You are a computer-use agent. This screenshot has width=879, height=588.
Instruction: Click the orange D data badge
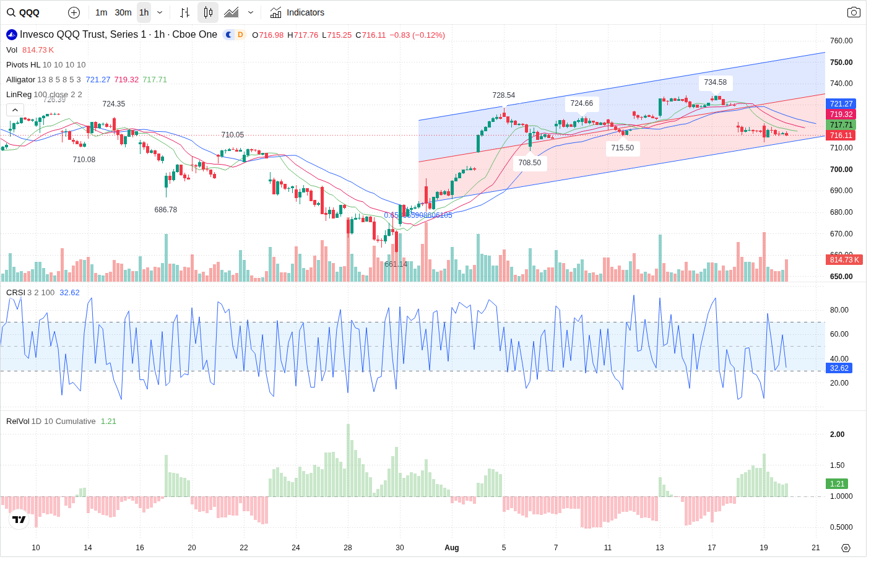click(240, 35)
